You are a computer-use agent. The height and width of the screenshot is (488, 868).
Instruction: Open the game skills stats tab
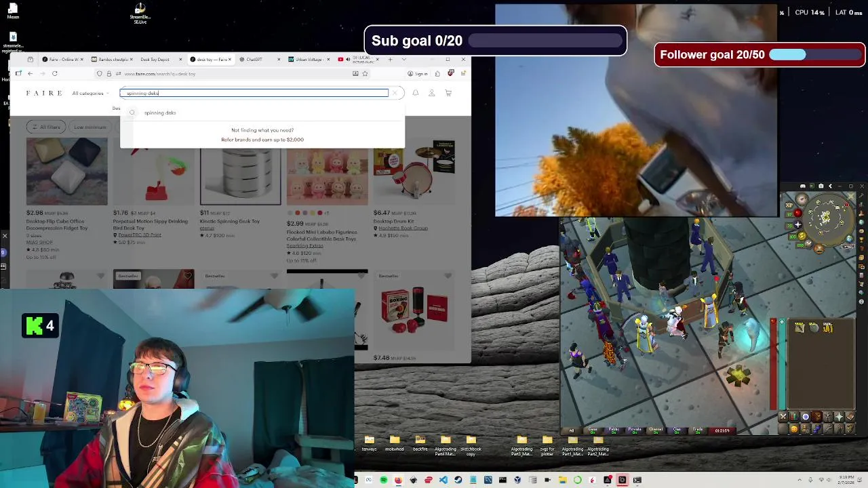point(794,416)
